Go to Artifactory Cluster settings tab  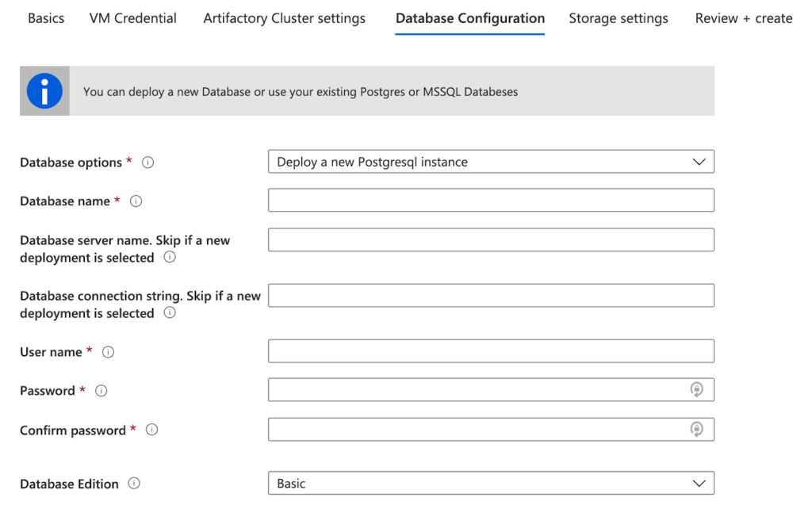(284, 18)
